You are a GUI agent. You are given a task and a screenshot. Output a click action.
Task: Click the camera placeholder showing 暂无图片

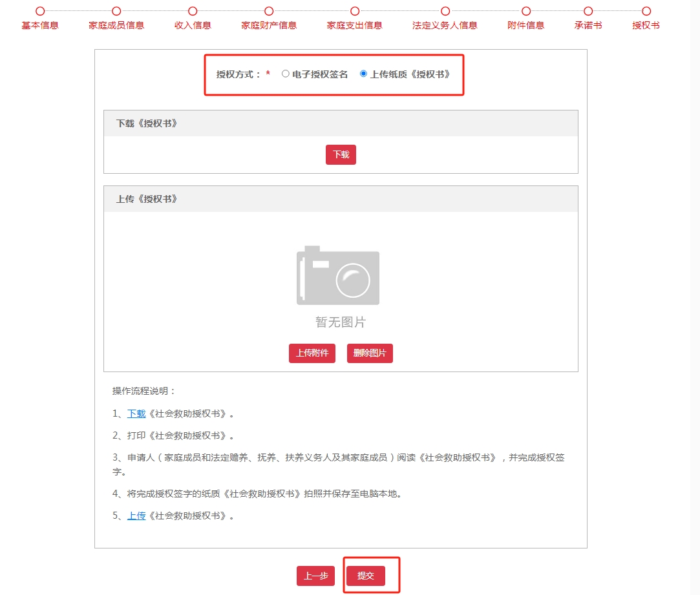coord(337,277)
